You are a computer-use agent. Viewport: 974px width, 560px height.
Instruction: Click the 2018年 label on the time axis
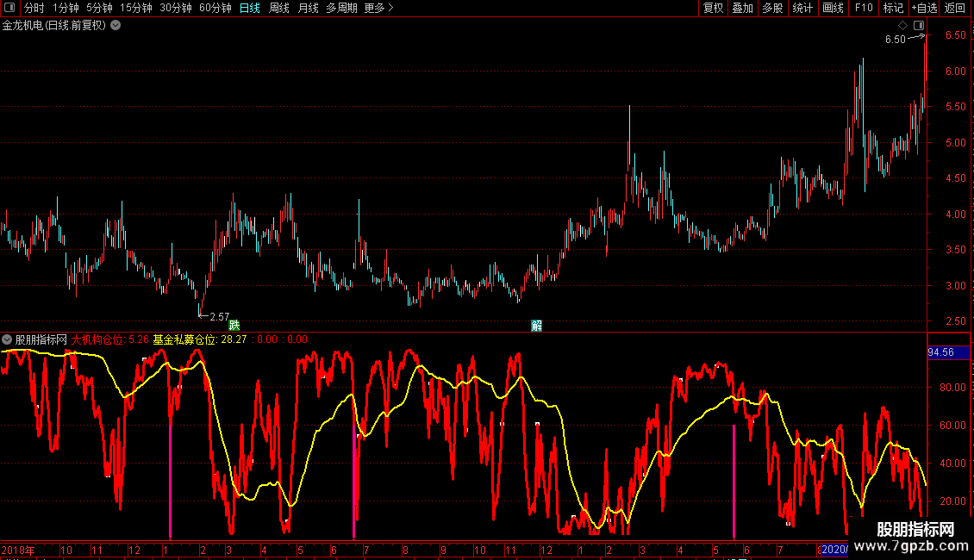(x=18, y=550)
